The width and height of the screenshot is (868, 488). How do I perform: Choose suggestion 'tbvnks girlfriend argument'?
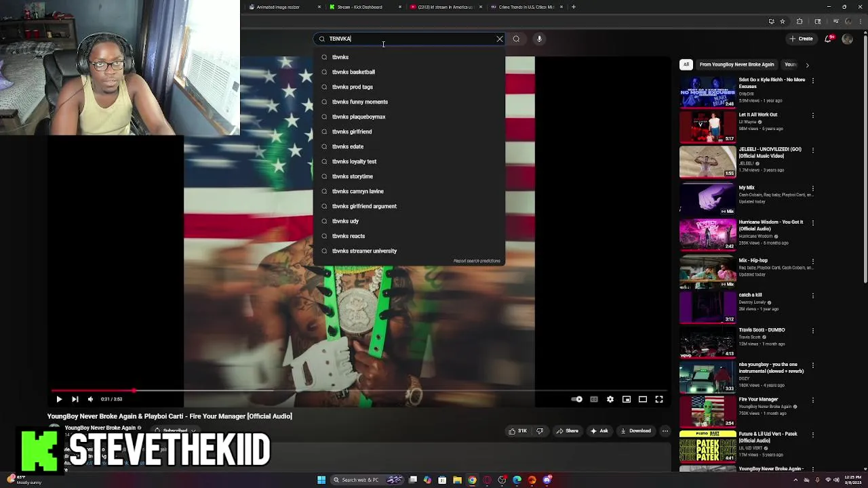[409, 206]
